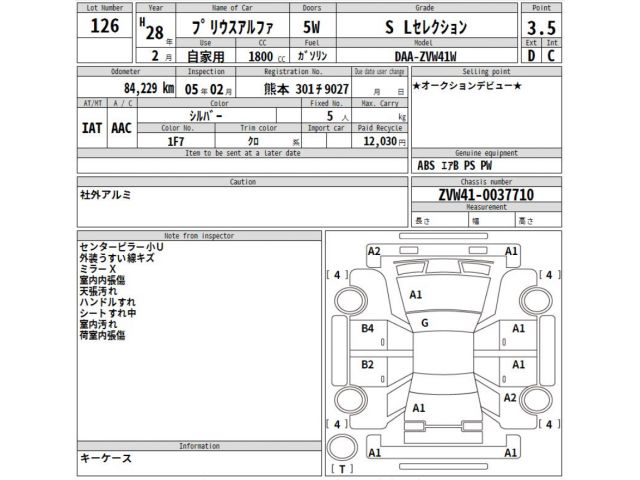The image size is (640, 480).
Task: Click the model code DAA-ZVW41W
Action: click(425, 56)
